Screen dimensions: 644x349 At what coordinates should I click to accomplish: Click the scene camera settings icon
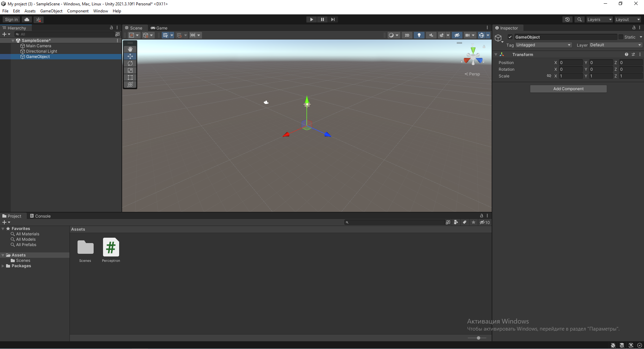(x=467, y=35)
